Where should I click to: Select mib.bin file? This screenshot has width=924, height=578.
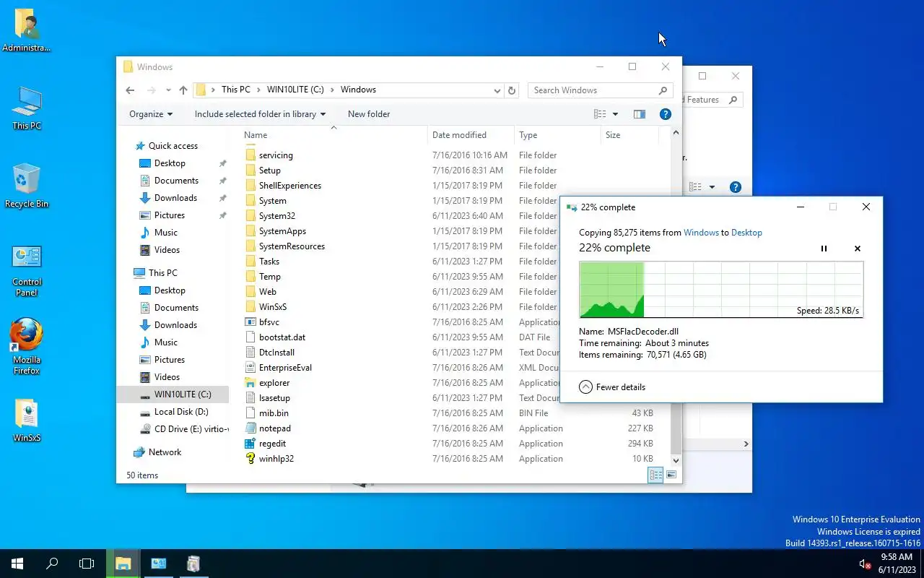pyautogui.click(x=274, y=413)
